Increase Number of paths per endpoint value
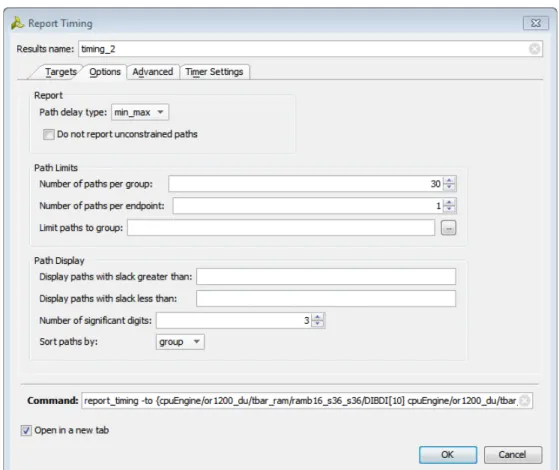This screenshot has height=470, width=559. 449,202
